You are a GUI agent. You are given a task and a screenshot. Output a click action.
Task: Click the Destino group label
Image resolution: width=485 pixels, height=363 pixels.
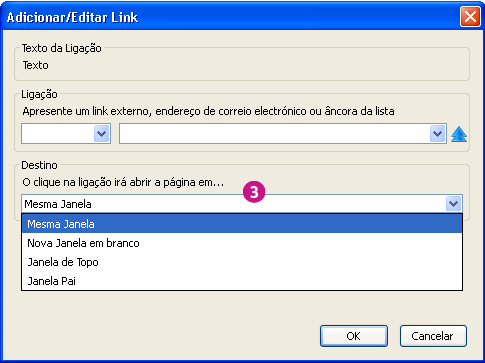(39, 165)
